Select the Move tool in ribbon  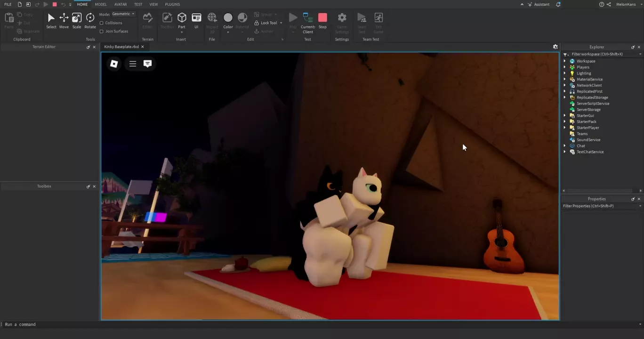pos(64,20)
